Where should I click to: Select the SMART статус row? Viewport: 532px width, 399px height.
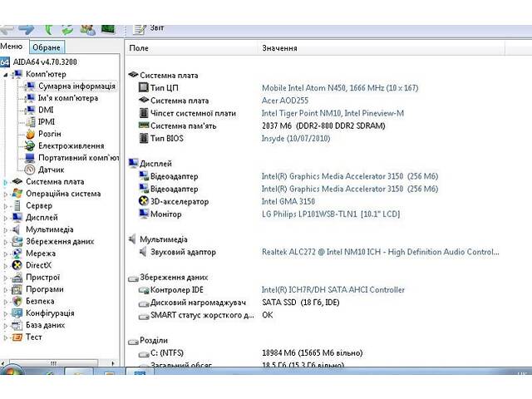(x=202, y=315)
